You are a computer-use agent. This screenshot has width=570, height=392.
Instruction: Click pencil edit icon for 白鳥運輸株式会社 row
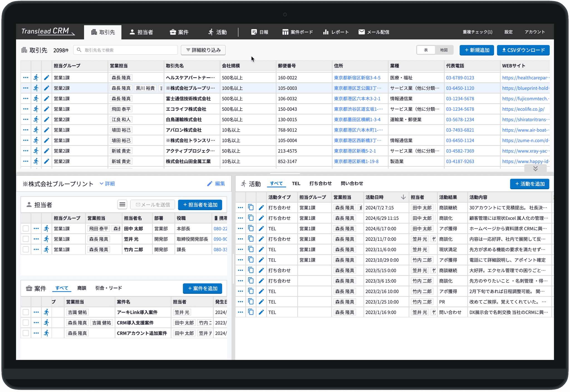(x=46, y=120)
